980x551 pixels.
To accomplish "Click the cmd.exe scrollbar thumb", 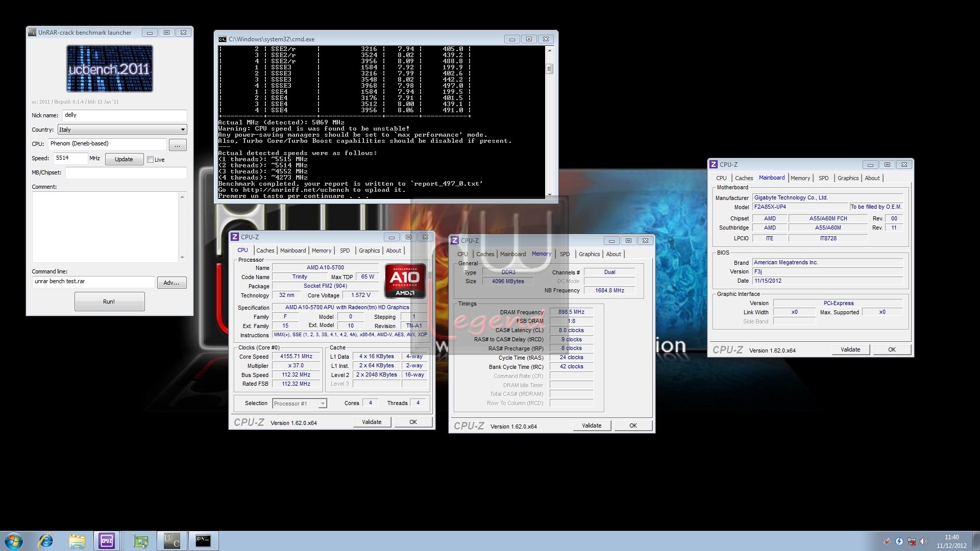I will (550, 69).
